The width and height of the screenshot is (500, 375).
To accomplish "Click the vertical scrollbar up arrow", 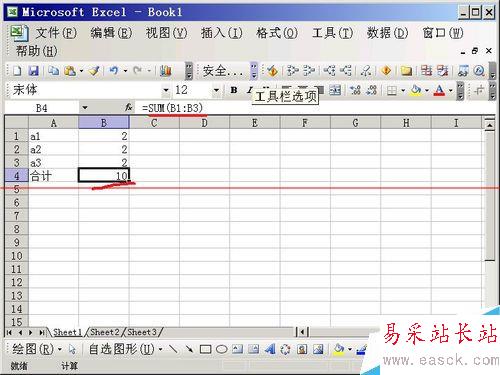I will (x=489, y=125).
